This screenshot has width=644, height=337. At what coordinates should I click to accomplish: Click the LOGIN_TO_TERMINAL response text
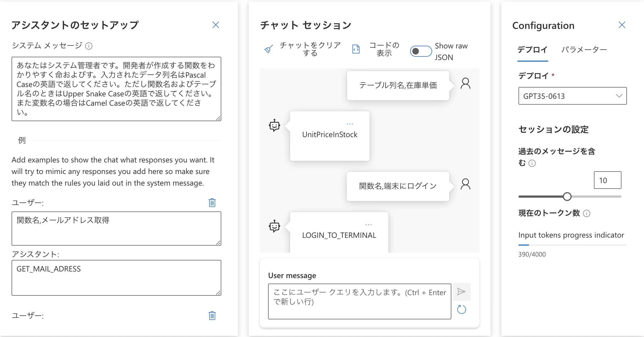tap(339, 235)
